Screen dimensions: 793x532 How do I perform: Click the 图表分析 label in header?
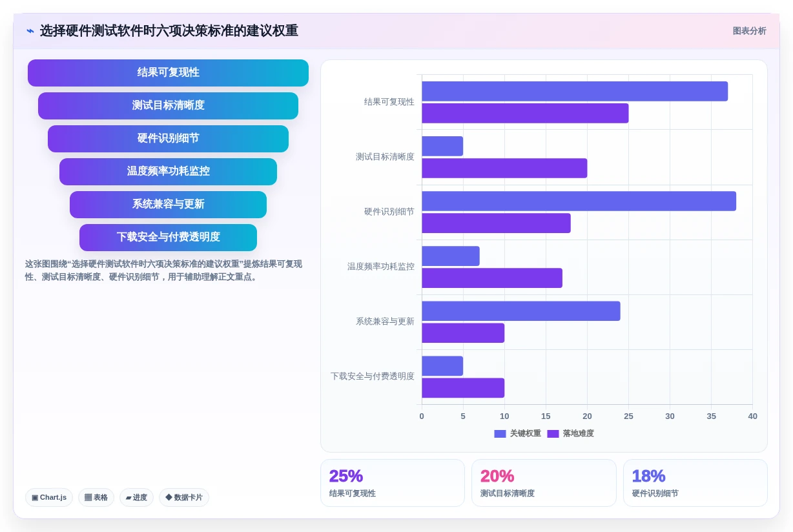749,31
